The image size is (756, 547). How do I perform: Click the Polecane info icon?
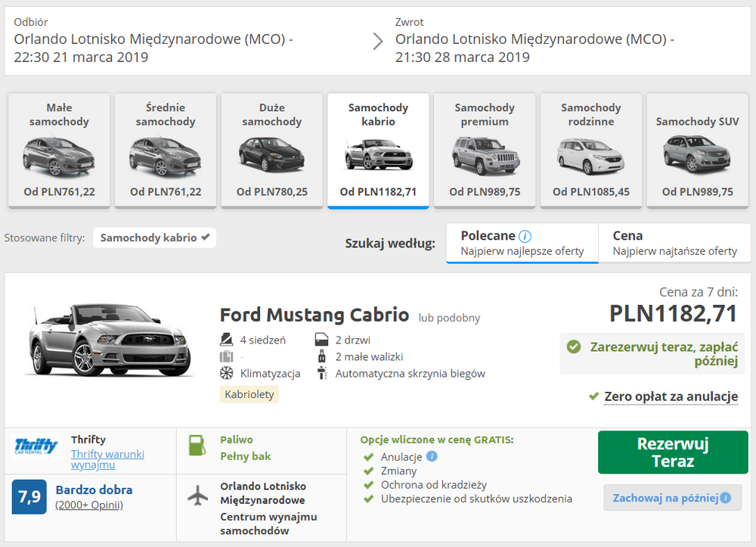525,236
